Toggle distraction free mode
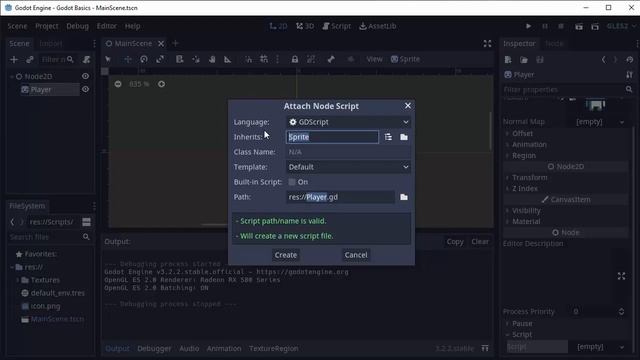Image resolution: width=640 pixels, height=360 pixels. click(x=487, y=44)
